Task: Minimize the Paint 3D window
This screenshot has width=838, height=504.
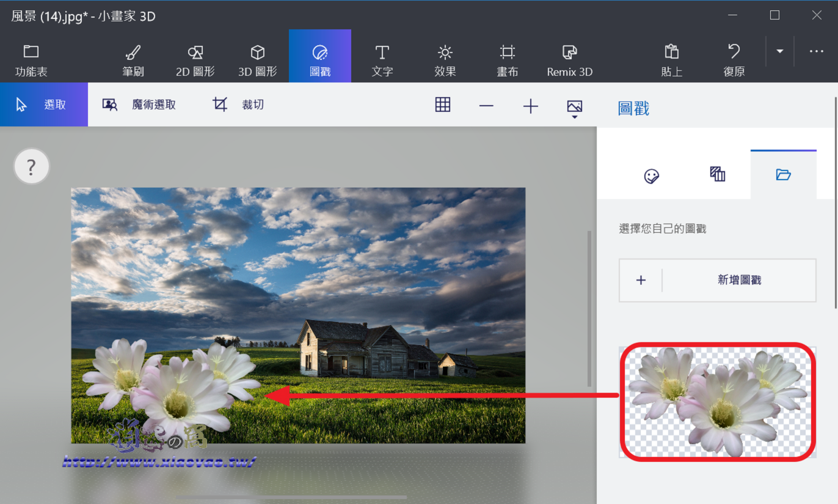Action: point(733,15)
